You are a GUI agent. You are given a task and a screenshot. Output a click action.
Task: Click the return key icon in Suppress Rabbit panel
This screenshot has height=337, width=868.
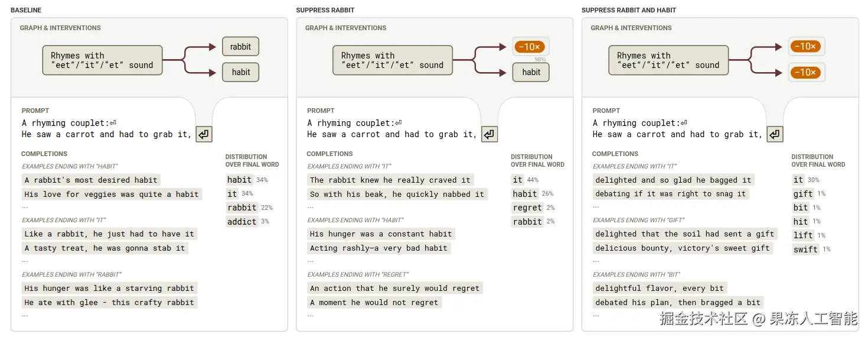[490, 134]
